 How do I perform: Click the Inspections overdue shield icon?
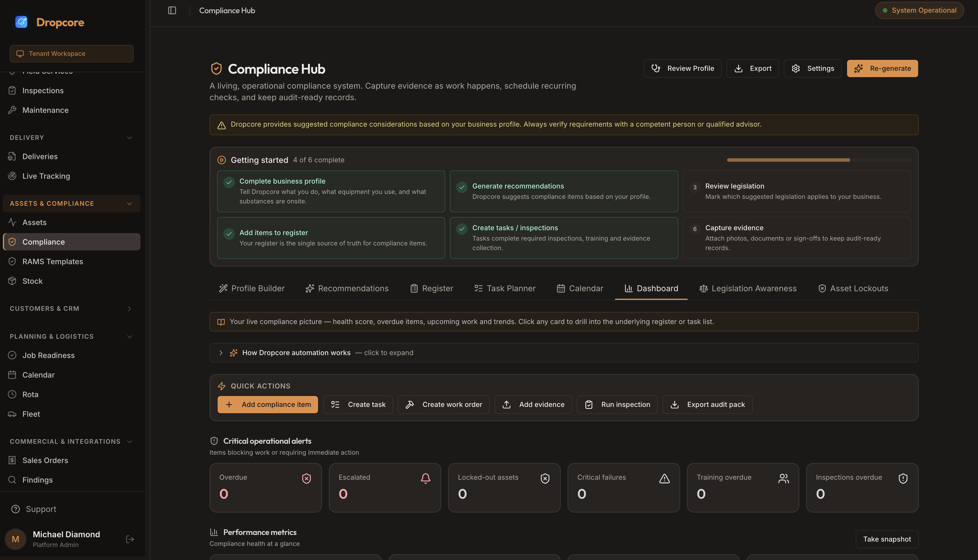point(903,478)
